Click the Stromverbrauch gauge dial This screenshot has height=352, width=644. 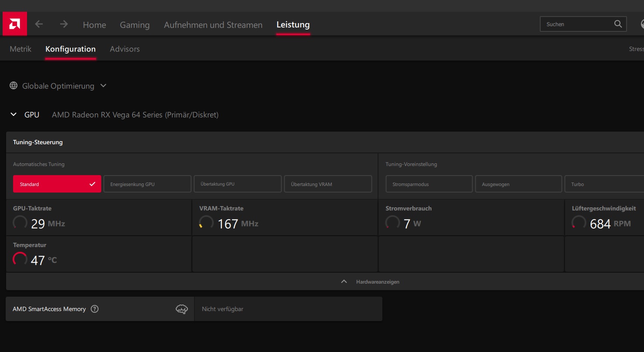[392, 222]
